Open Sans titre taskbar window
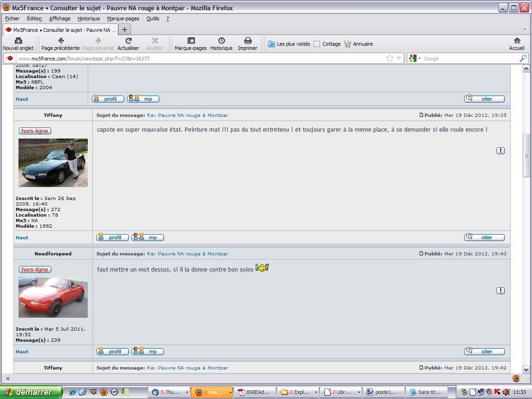Viewport: 532px width, 399px height. click(x=427, y=392)
